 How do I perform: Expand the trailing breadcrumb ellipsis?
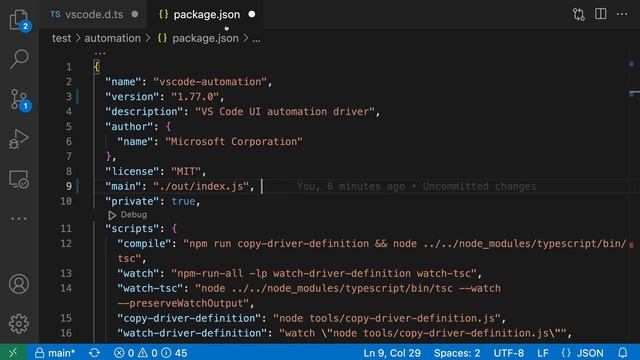(x=256, y=39)
